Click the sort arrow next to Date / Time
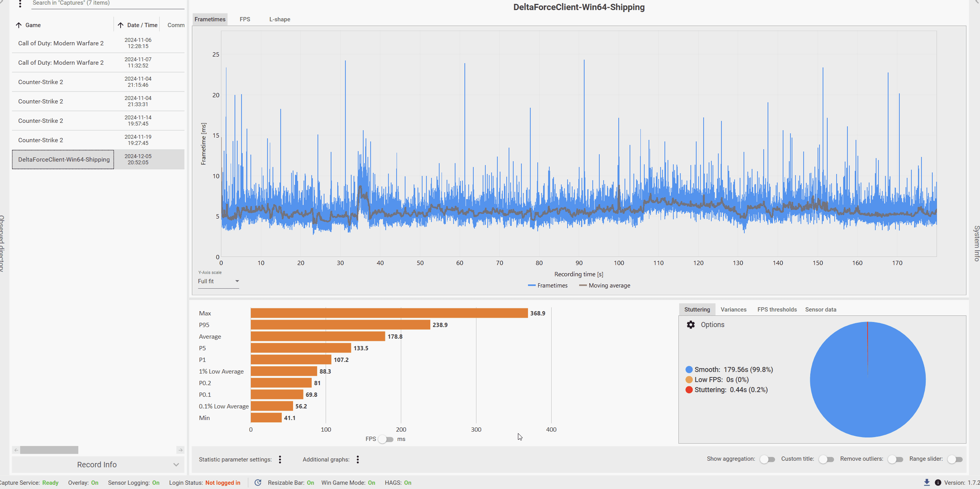 (121, 25)
